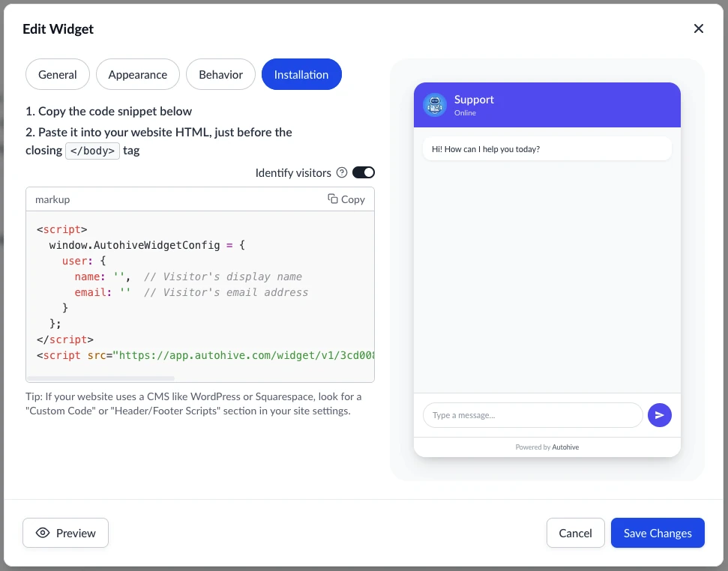
Task: Click the 'Hi! How can I help you today?' bubble
Action: 547,149
